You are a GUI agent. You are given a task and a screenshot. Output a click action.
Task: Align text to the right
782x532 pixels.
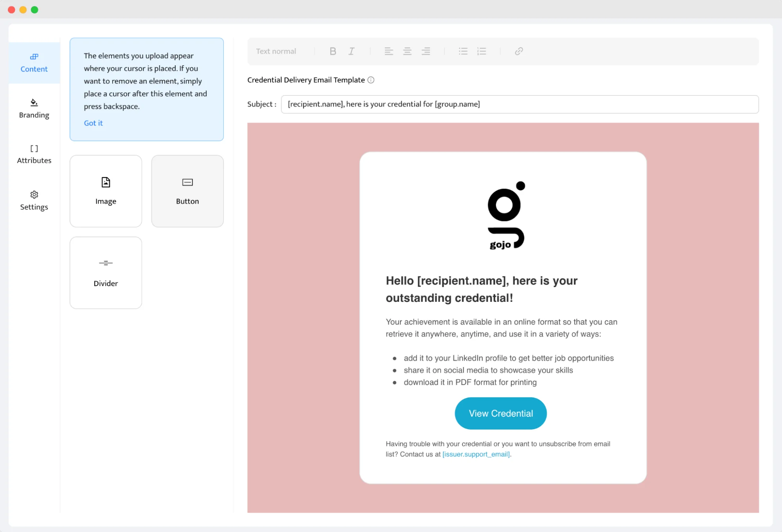pos(426,51)
